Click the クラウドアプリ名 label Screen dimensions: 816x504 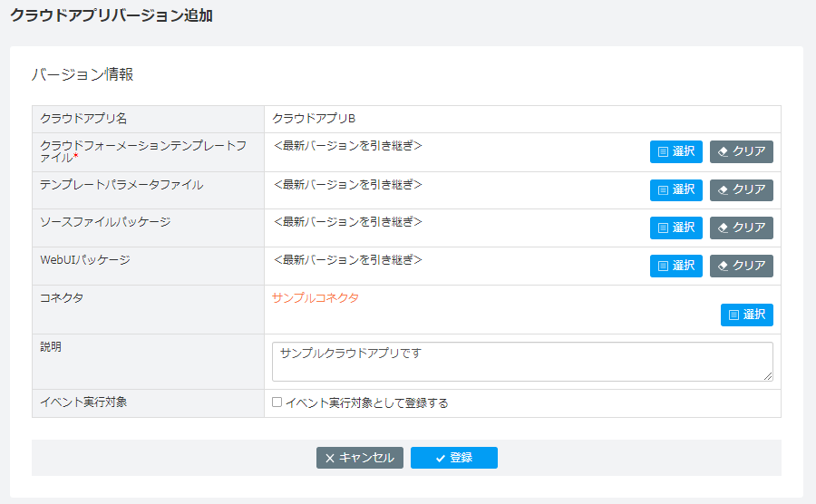tap(83, 119)
